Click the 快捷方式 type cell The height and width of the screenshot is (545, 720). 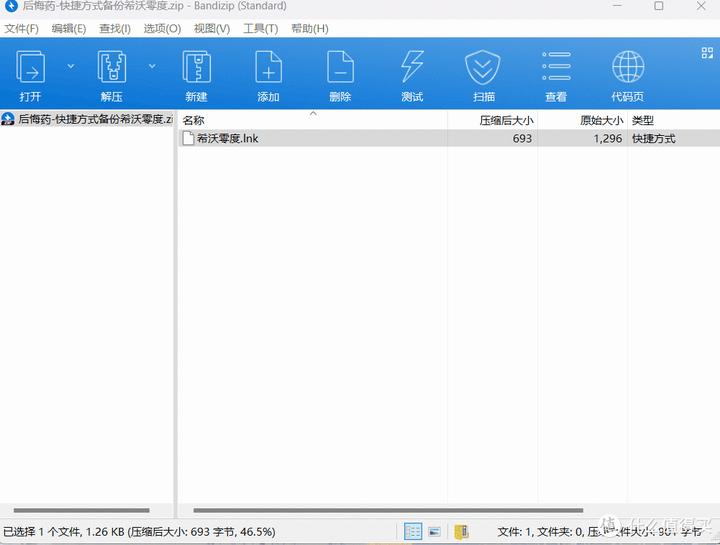click(x=653, y=139)
